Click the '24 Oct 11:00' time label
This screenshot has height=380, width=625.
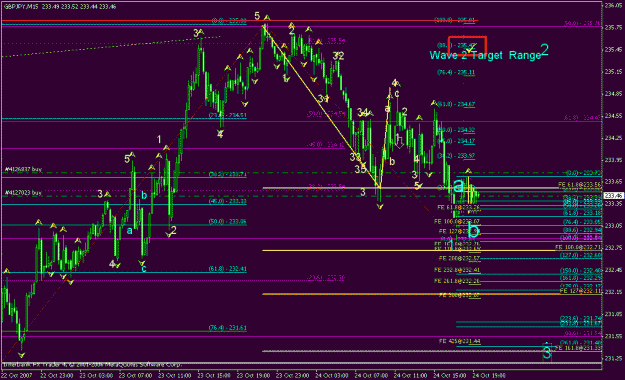pyautogui.click(x=411, y=376)
